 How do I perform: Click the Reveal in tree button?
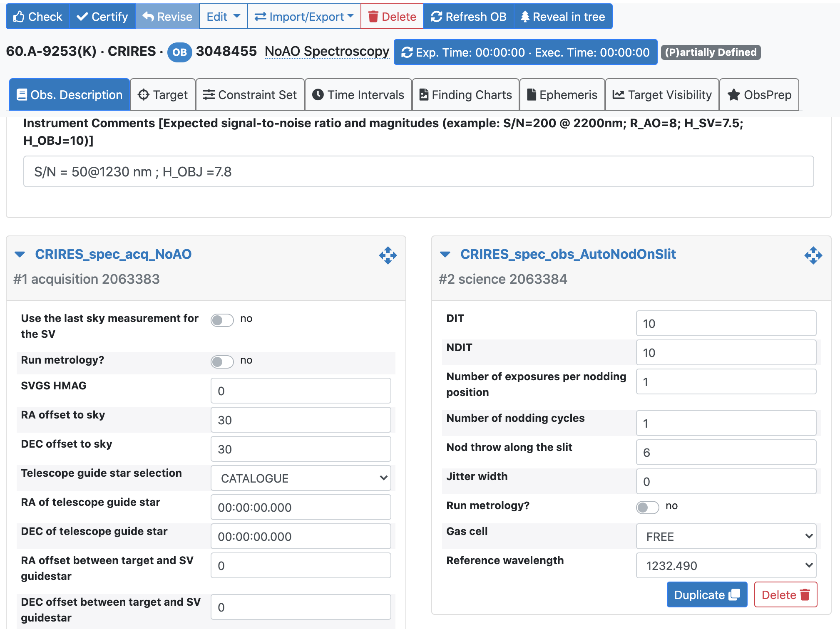pyautogui.click(x=563, y=17)
